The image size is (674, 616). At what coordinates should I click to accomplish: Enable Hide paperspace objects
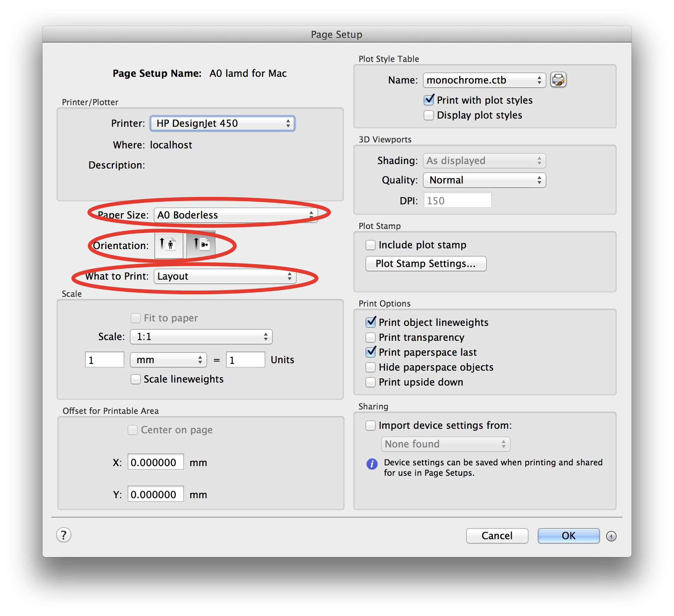(370, 367)
